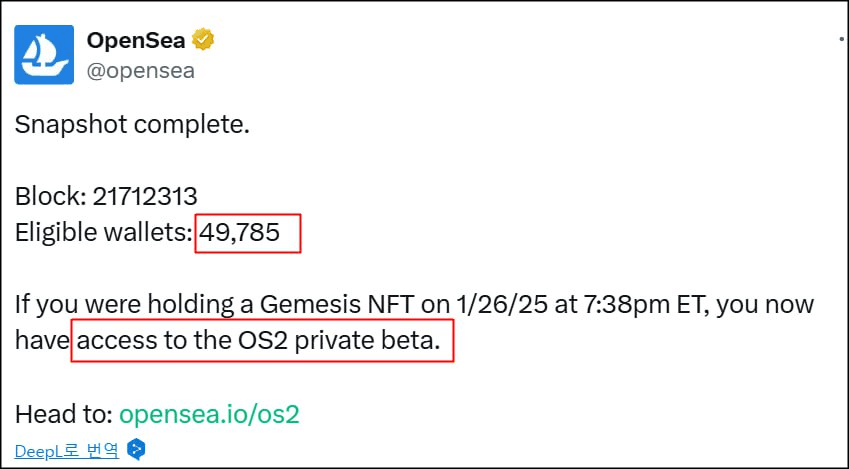Click the 'Block:' label

[50, 196]
